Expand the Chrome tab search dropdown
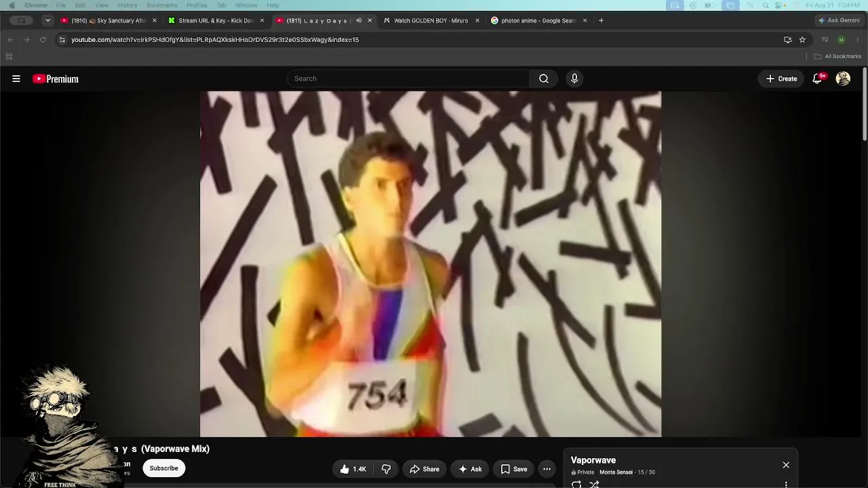The width and height of the screenshot is (868, 488). [x=47, y=20]
